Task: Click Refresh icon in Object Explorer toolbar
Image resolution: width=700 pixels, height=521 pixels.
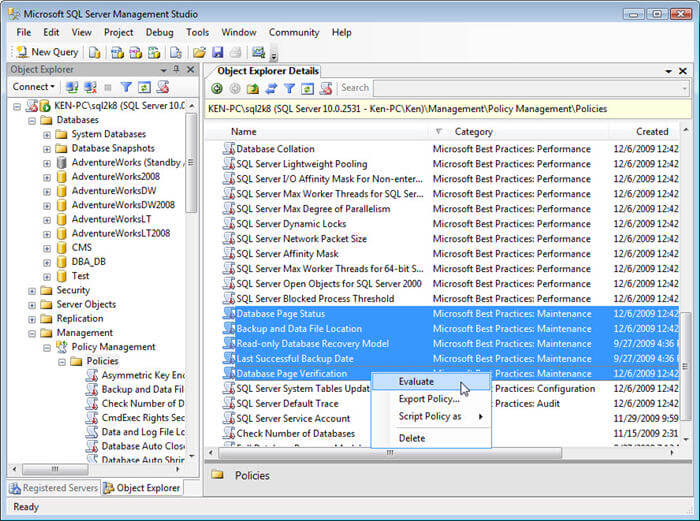Action: pos(144,87)
